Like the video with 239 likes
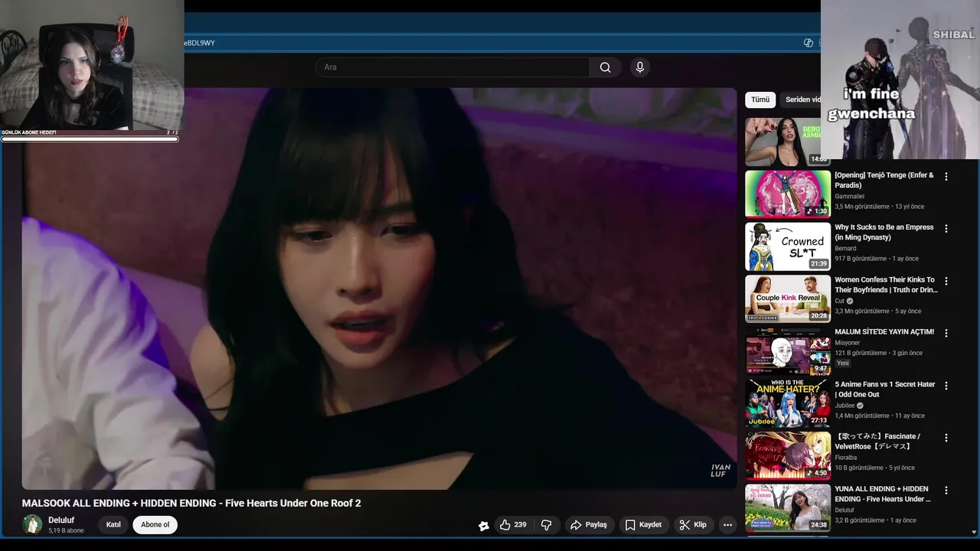This screenshot has height=551, width=980. (513, 525)
